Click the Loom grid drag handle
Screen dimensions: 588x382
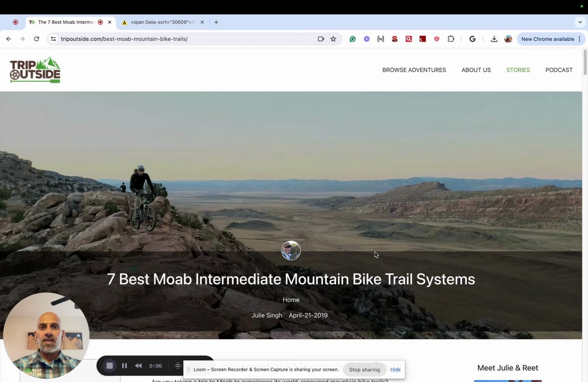coord(178,366)
